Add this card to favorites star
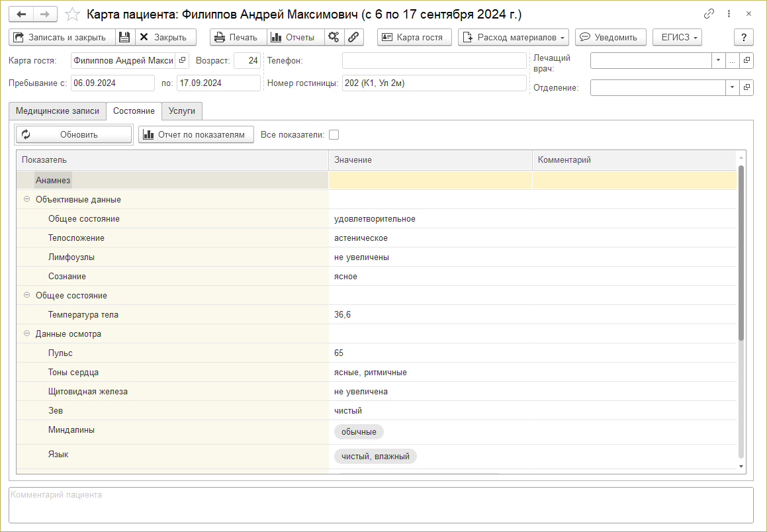This screenshot has height=532, width=767. point(72,14)
